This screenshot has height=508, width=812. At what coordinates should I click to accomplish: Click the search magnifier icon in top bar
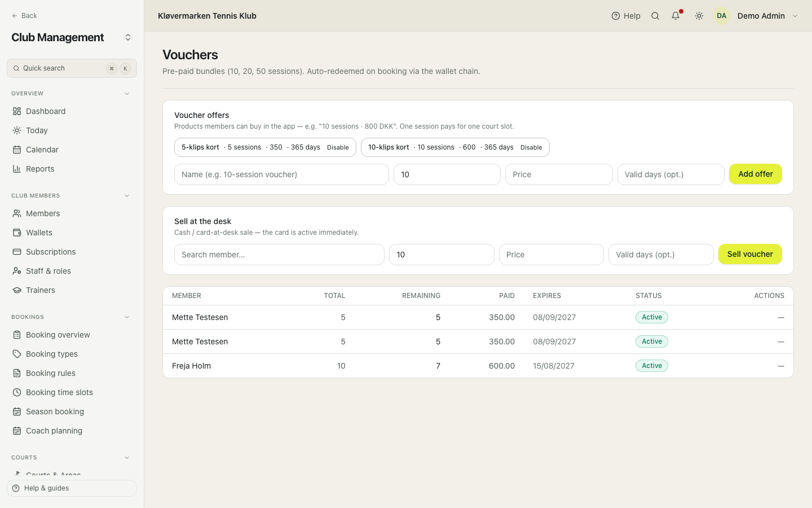tap(655, 16)
